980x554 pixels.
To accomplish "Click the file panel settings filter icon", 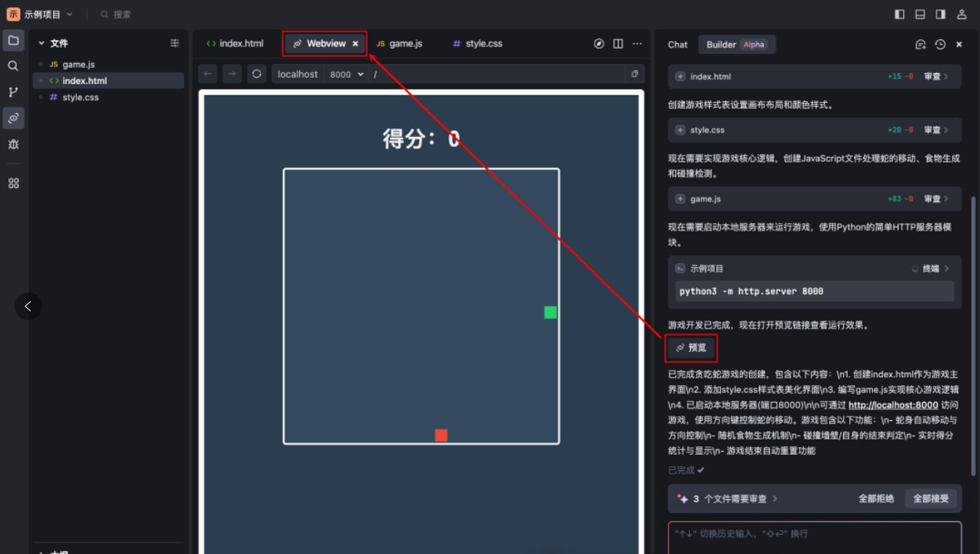I will click(175, 43).
